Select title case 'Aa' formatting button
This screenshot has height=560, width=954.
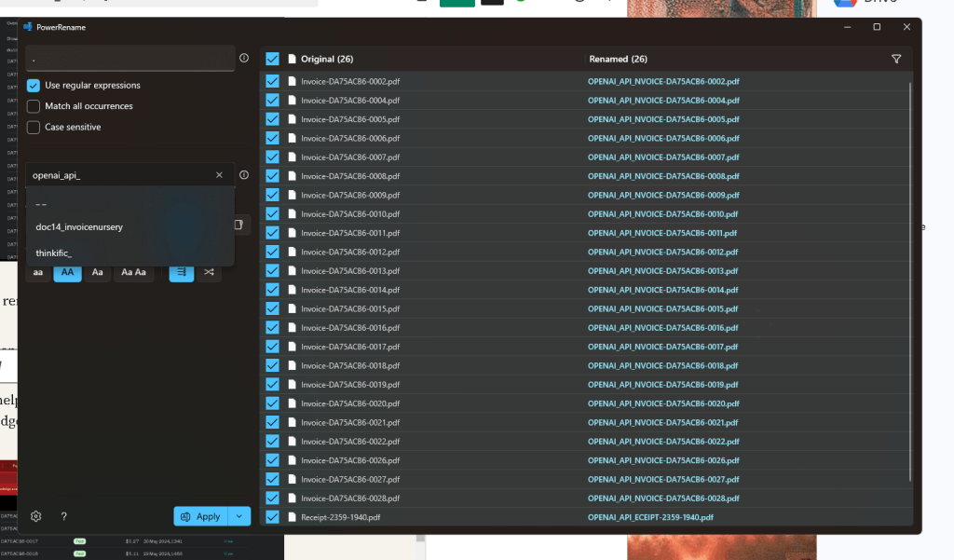(x=97, y=272)
